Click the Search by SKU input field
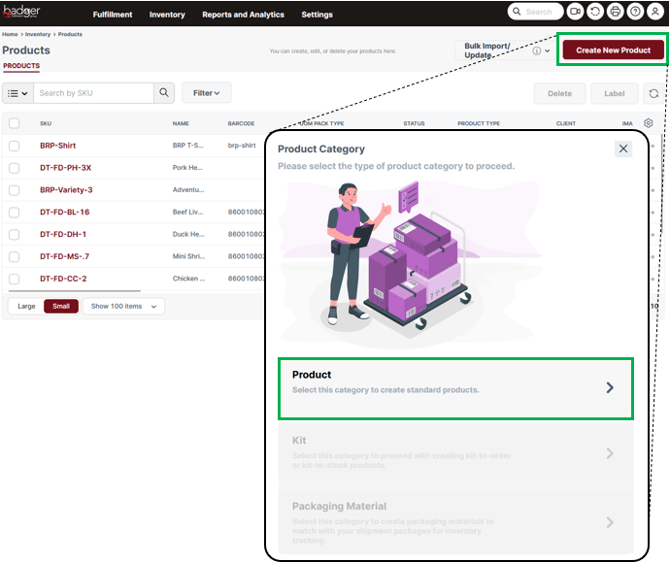Viewport: 670px width, 562px height. [x=94, y=93]
